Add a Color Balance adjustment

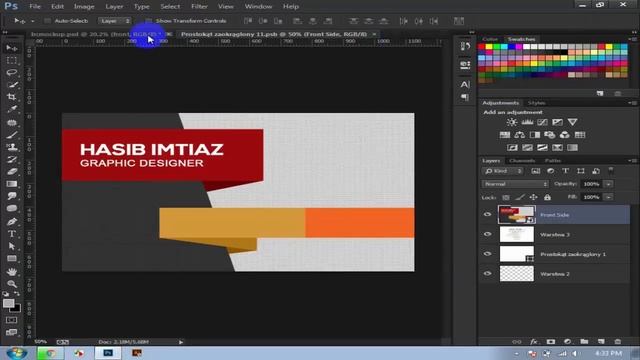(x=520, y=135)
